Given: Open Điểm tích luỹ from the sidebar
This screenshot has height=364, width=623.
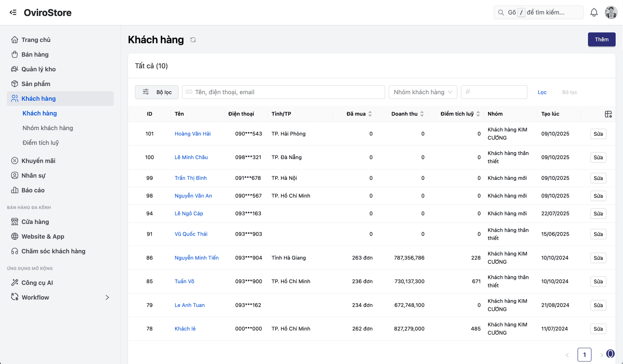Looking at the screenshot, I should tap(41, 142).
